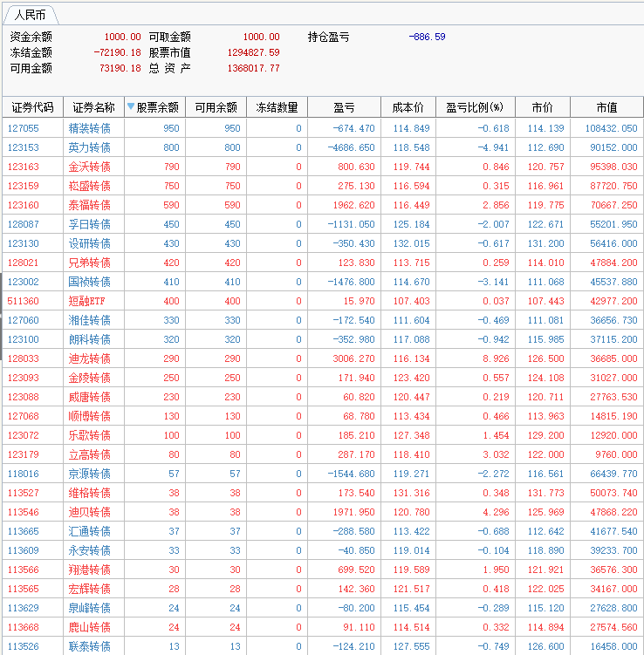644x655 pixels.
Task: Click the 证券名称 column header
Action: point(93,107)
